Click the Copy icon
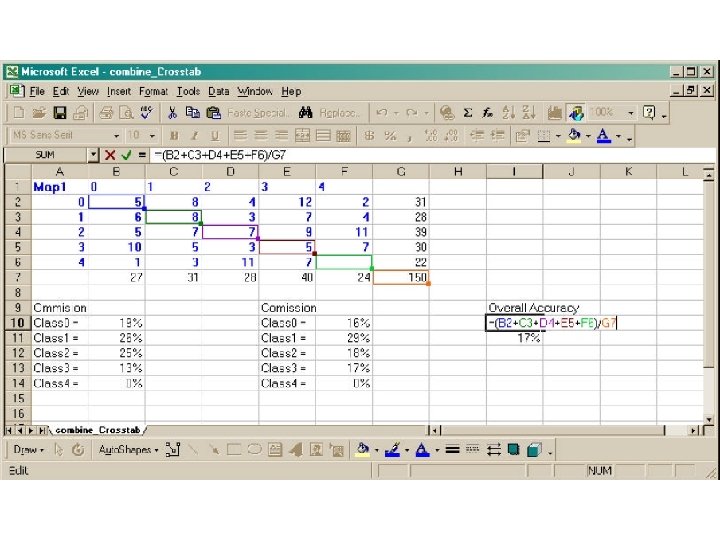This screenshot has width=720, height=540. (x=192, y=112)
